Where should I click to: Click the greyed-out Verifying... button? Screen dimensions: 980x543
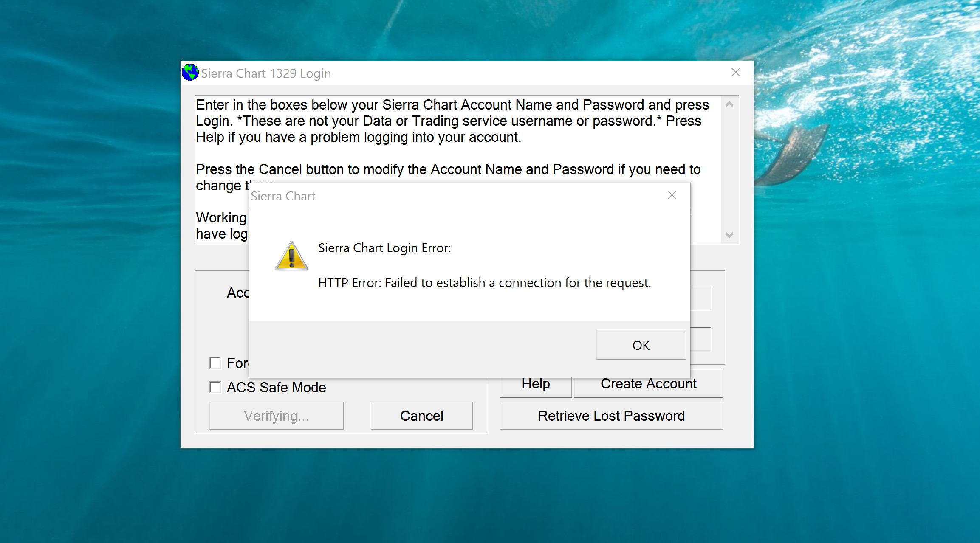coord(276,416)
